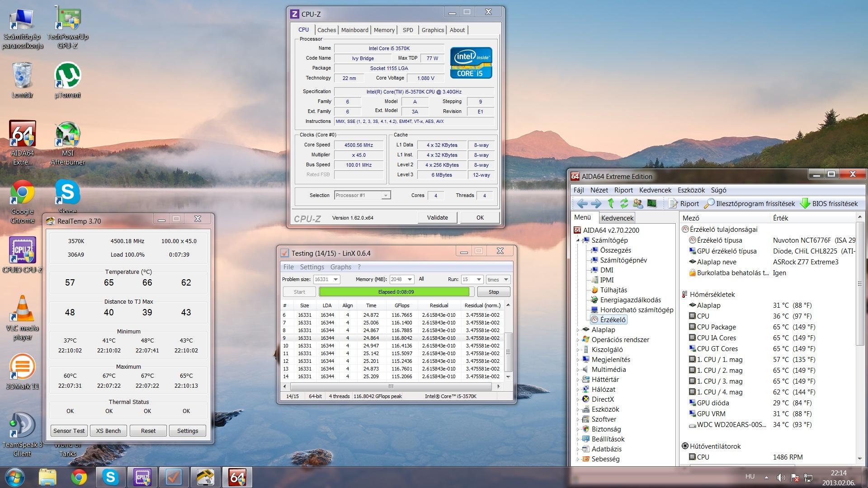The width and height of the screenshot is (868, 488).
Task: Switch to Kedvencek tab in AIDA64 sidebar
Action: coord(617,218)
